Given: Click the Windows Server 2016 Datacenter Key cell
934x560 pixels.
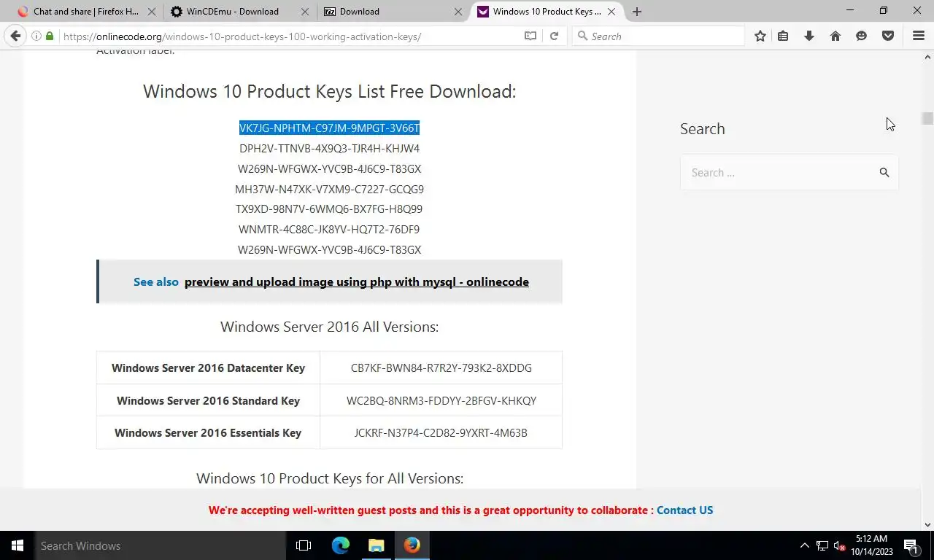Looking at the screenshot, I should point(208,367).
